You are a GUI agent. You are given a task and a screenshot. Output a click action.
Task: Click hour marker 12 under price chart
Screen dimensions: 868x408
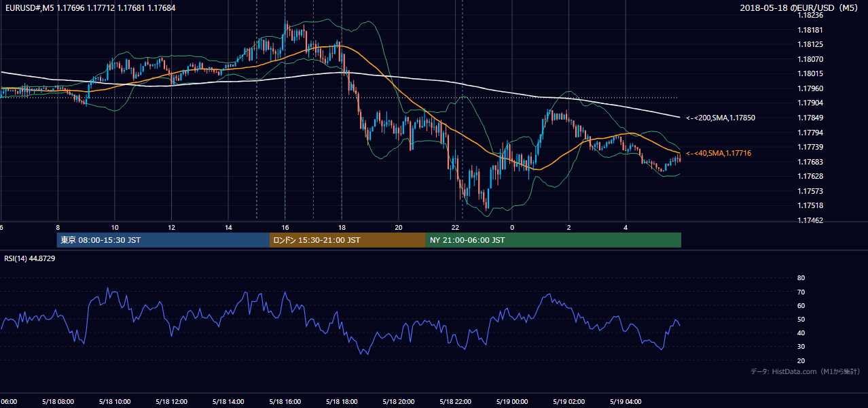[171, 227]
